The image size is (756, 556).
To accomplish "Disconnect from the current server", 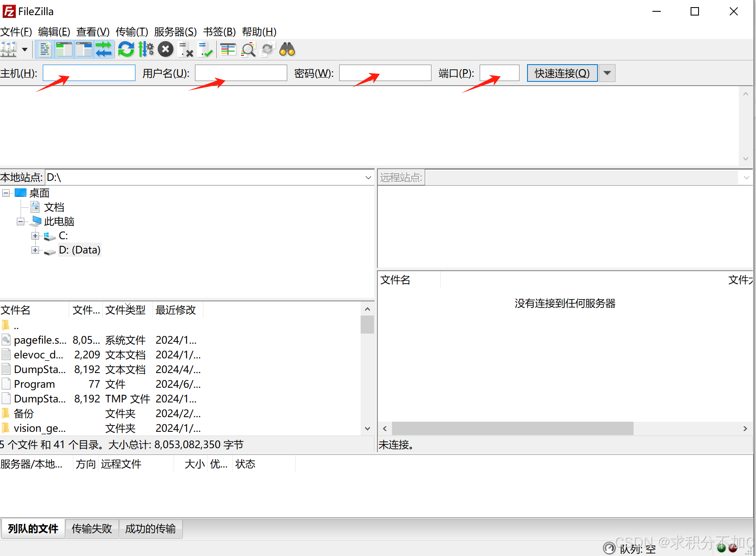I will tap(185, 50).
